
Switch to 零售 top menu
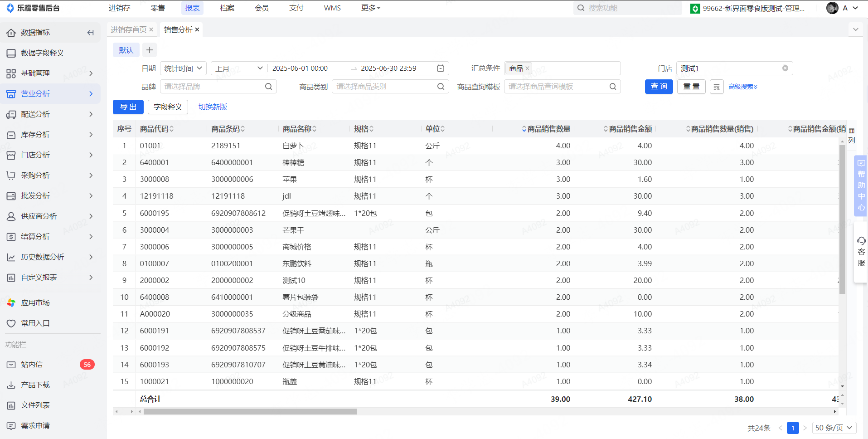click(x=158, y=8)
